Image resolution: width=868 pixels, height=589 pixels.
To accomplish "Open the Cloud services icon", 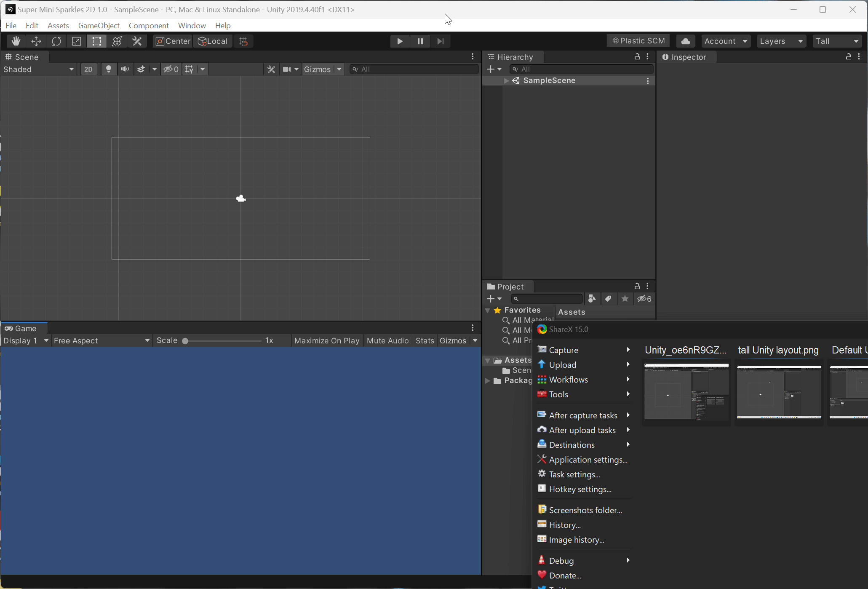I will click(x=686, y=41).
